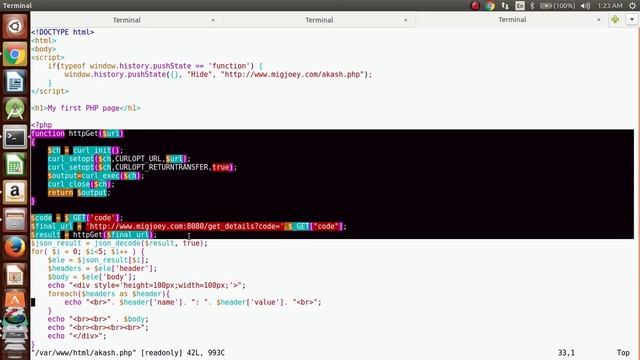The image size is (640, 360).
Task: Click the "function httpGet($url)" line
Action: click(x=77, y=133)
